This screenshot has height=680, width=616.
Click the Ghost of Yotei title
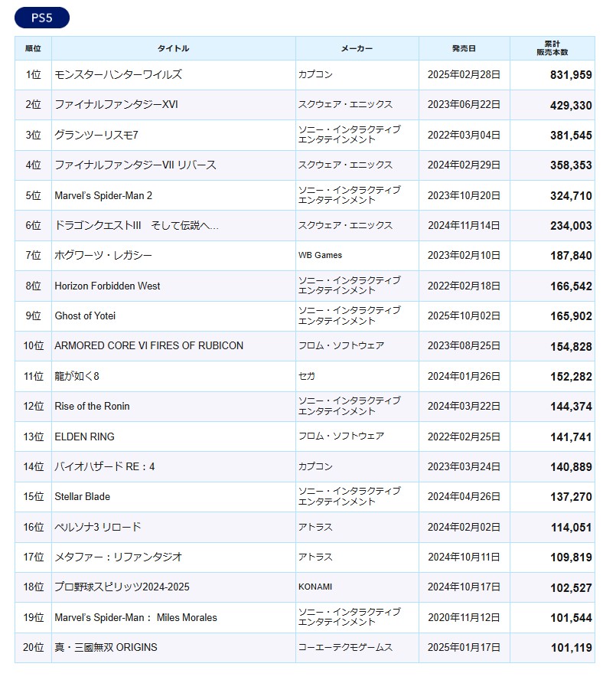pos(85,315)
